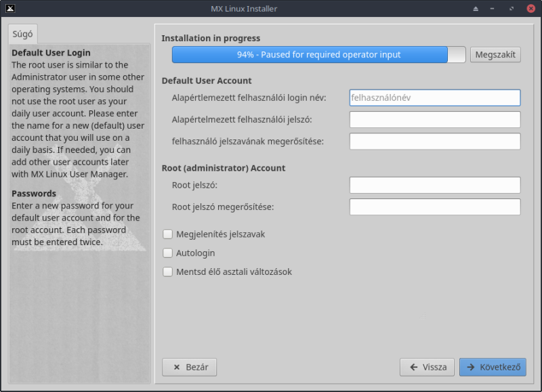The width and height of the screenshot is (542, 392).
Task: Click the Default User Account heading
Action: tap(207, 81)
